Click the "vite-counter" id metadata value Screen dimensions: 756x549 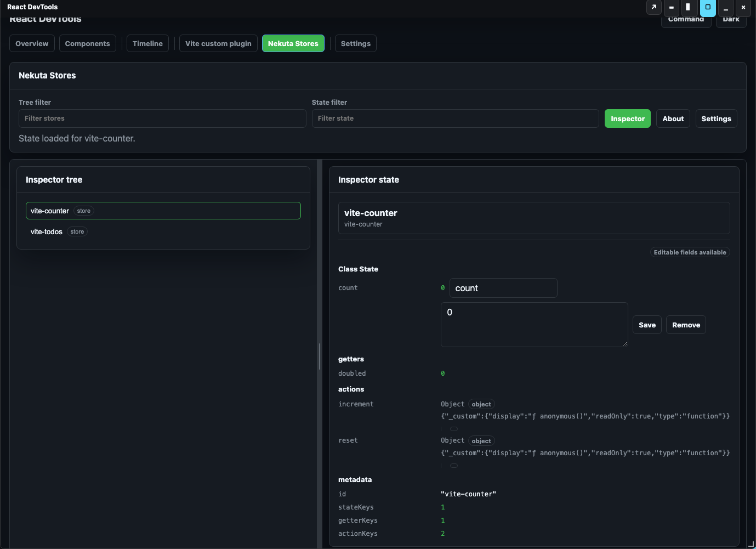pos(468,494)
